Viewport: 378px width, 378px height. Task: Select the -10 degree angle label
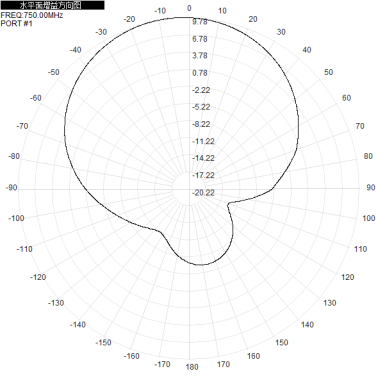[160, 11]
